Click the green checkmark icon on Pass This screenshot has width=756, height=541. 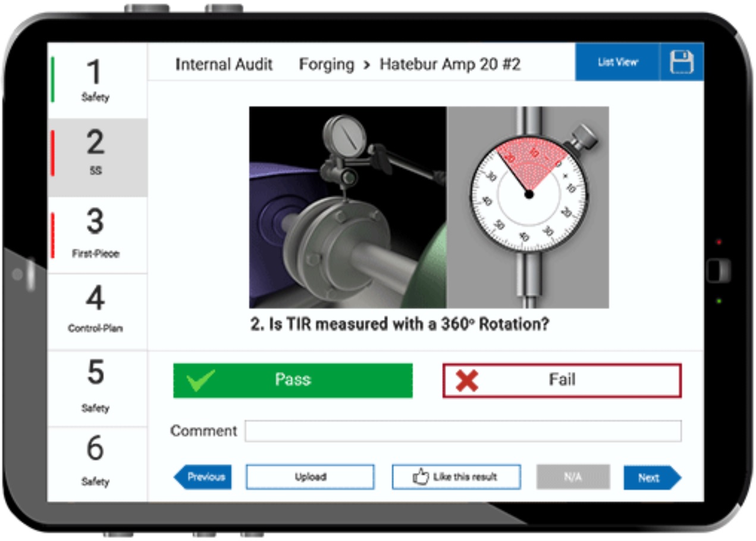pos(200,380)
